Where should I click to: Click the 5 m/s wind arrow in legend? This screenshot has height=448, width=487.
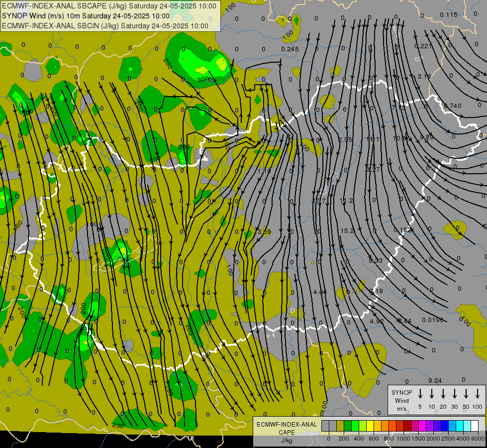(x=420, y=394)
